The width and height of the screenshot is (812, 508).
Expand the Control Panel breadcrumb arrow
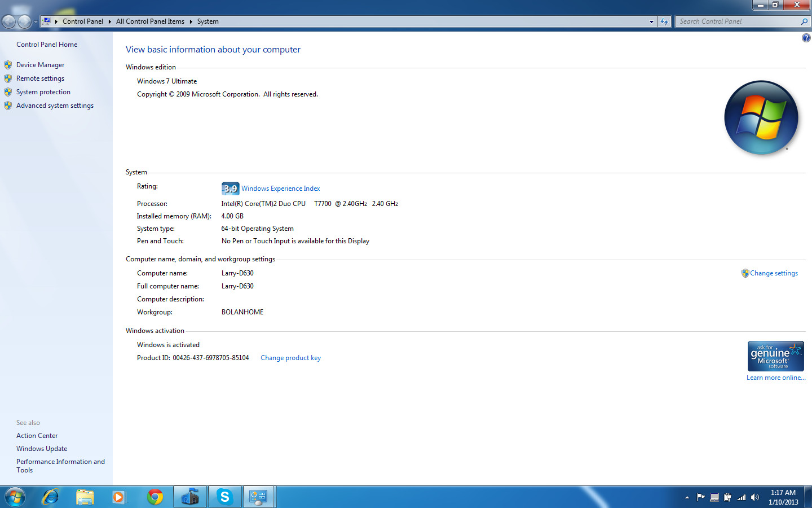pos(109,21)
